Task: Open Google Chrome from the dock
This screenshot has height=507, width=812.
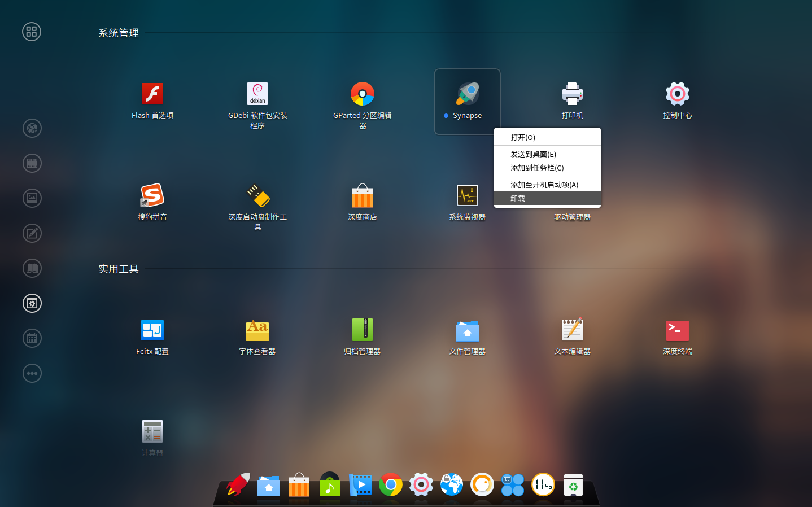Action: (391, 485)
